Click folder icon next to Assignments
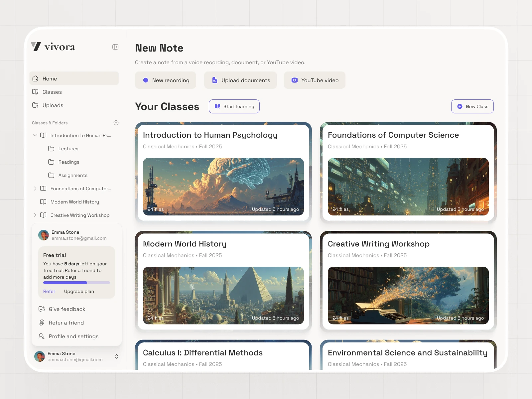The image size is (532, 399). (51, 175)
